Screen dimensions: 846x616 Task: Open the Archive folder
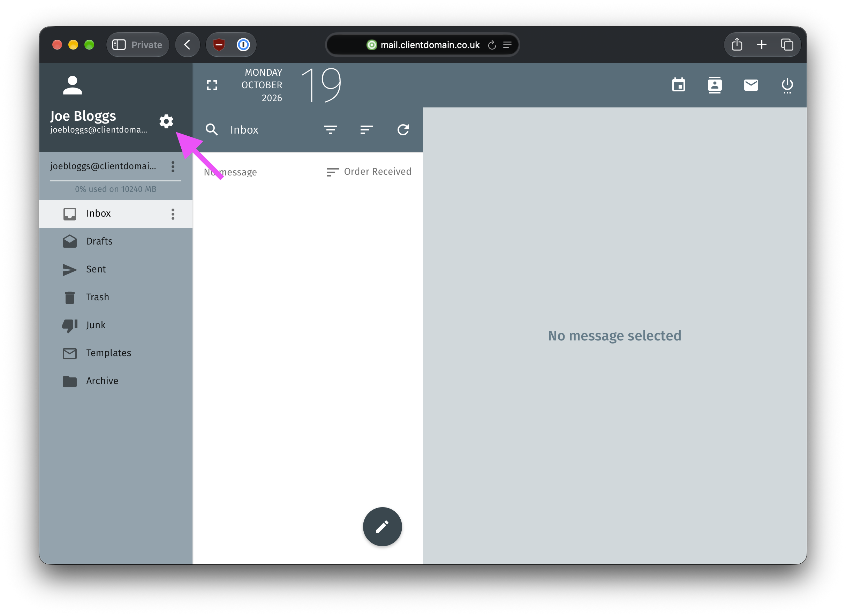tap(116, 381)
